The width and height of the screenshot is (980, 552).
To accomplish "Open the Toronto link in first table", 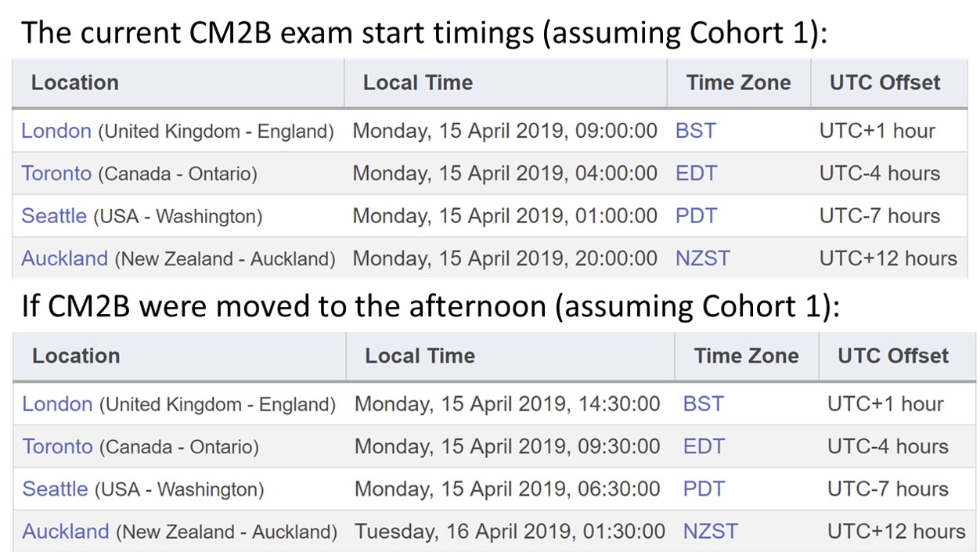I will (x=56, y=173).
